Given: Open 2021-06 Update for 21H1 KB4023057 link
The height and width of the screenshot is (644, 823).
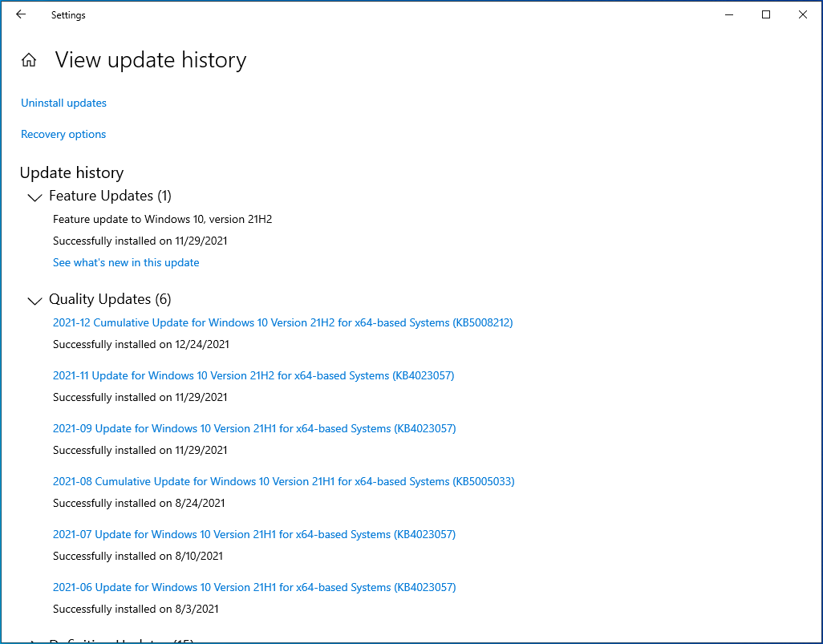Looking at the screenshot, I should 254,587.
